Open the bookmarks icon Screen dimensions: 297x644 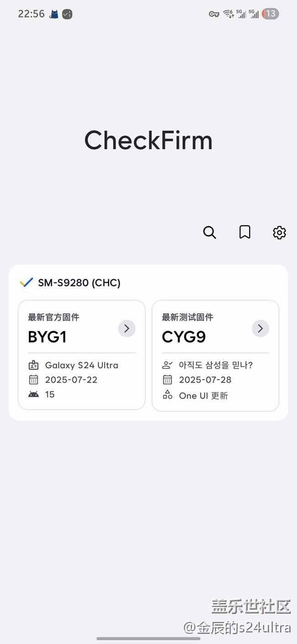click(x=245, y=232)
